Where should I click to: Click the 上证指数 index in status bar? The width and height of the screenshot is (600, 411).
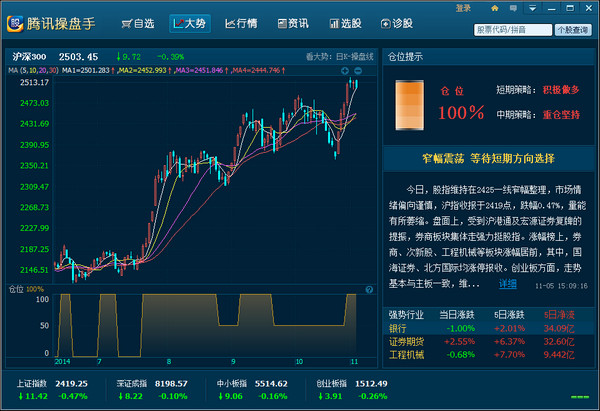(32, 383)
